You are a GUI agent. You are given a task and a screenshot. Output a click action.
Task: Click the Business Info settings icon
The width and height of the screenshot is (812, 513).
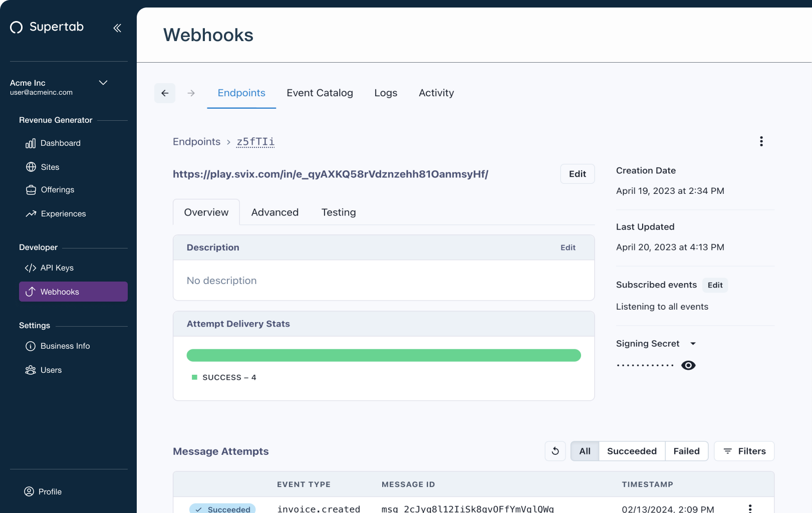(30, 346)
